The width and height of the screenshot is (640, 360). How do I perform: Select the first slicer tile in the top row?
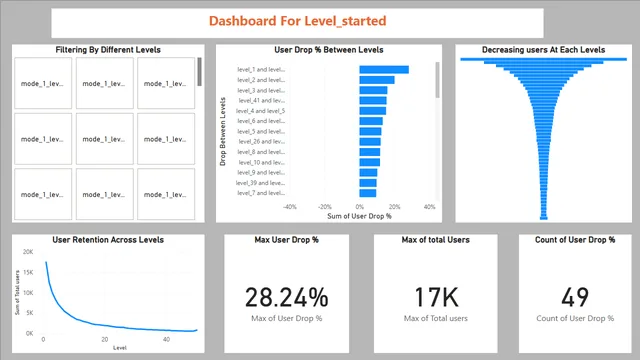(x=43, y=83)
